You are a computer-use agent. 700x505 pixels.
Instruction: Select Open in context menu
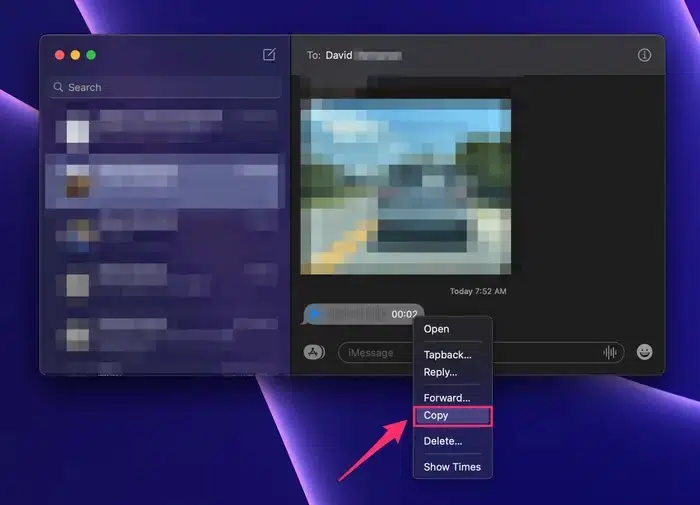click(x=436, y=329)
